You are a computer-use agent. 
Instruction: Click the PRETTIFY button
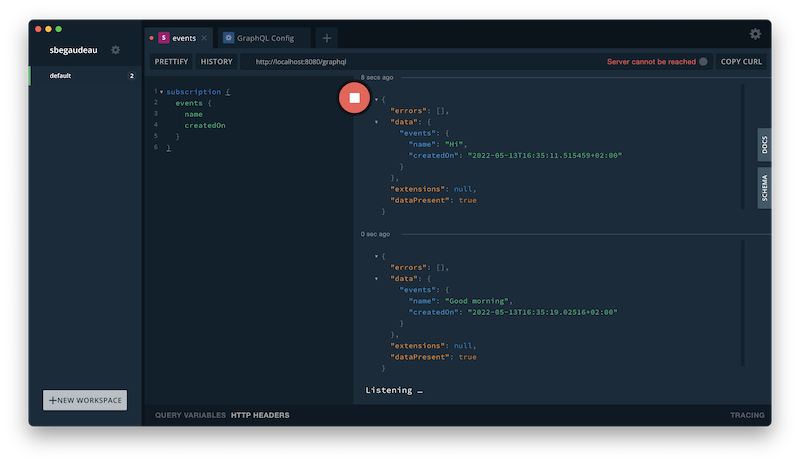(x=171, y=62)
